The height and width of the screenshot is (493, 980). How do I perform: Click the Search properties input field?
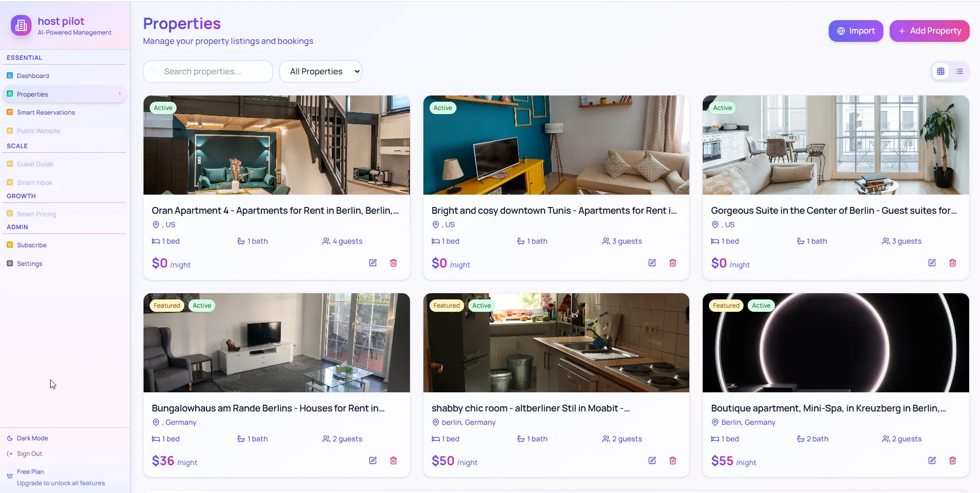pos(207,71)
